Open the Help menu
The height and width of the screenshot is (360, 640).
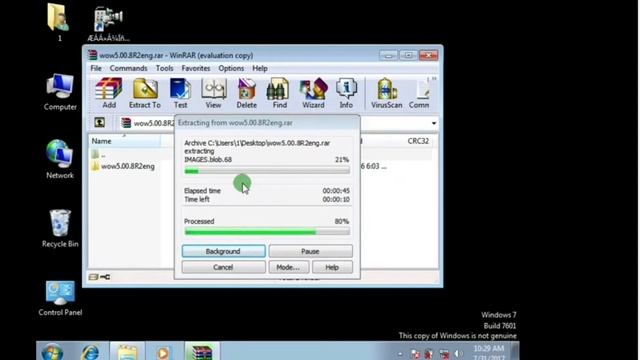[x=260, y=68]
